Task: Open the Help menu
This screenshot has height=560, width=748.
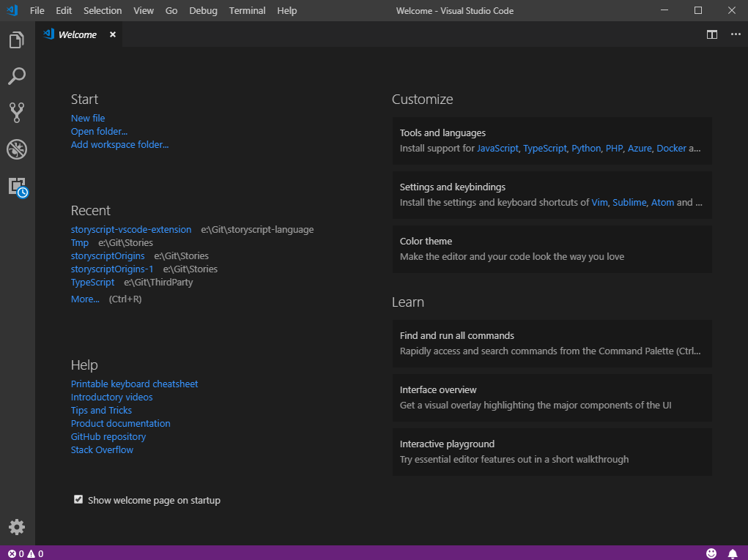Action: tap(286, 10)
